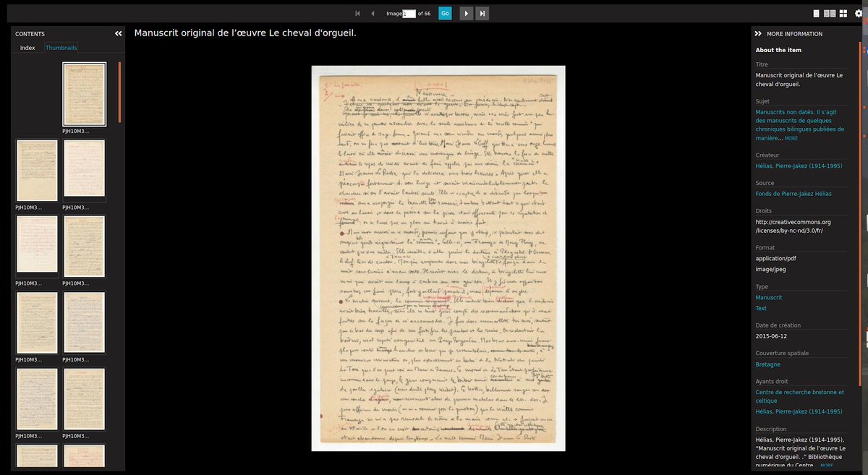This screenshot has height=475, width=868.
Task: Open the Index tab
Action: click(x=27, y=48)
